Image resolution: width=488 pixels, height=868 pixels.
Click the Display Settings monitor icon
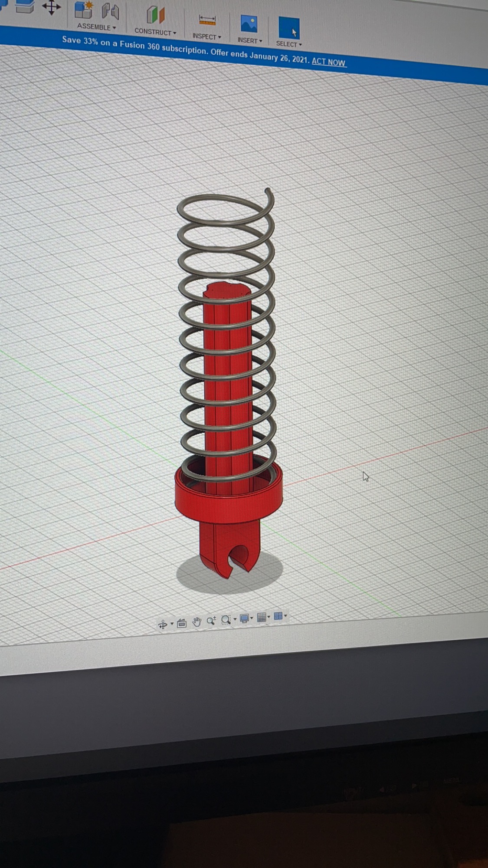(245, 618)
